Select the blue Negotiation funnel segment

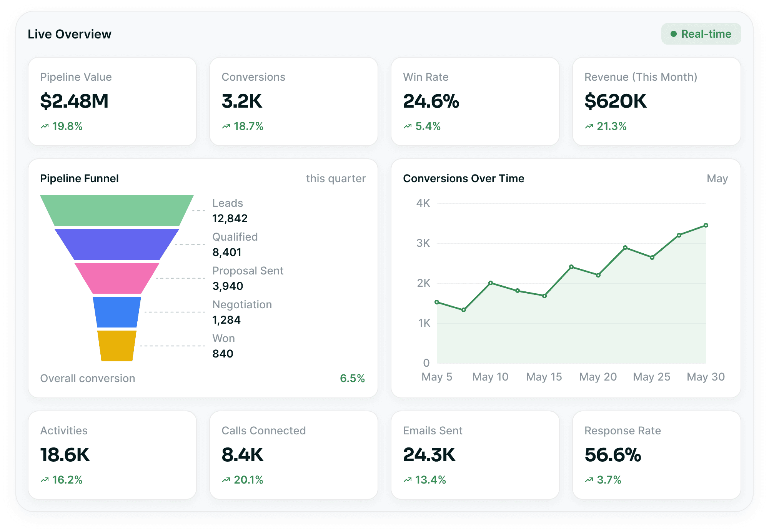tap(117, 312)
